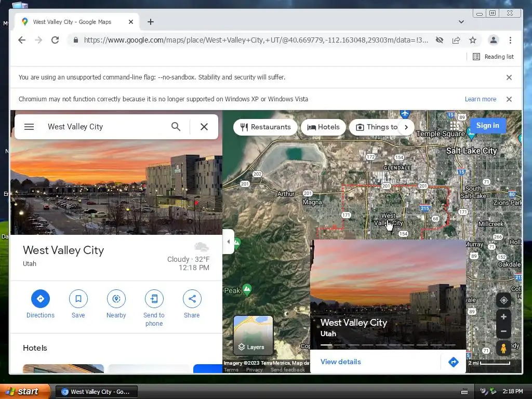Open the Nearby search icon

point(116,299)
